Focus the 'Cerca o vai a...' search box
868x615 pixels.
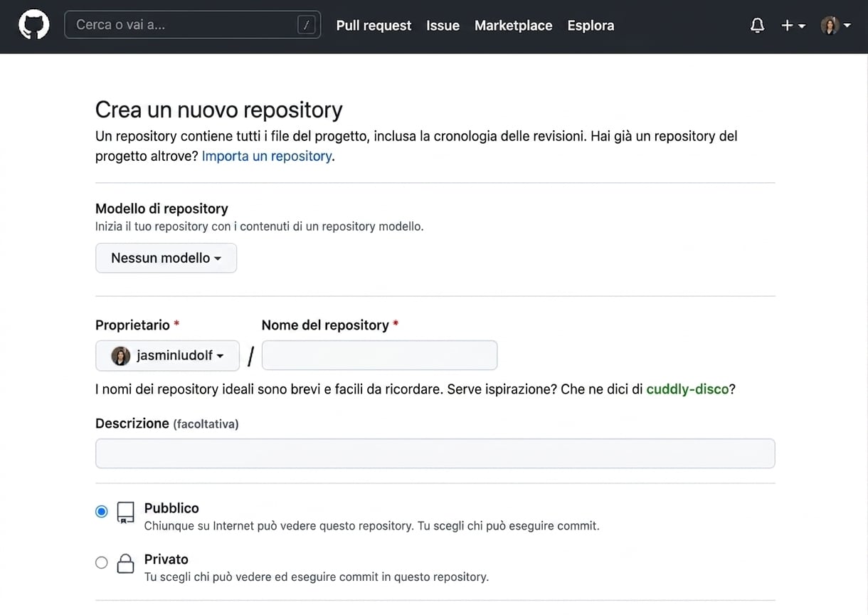192,25
